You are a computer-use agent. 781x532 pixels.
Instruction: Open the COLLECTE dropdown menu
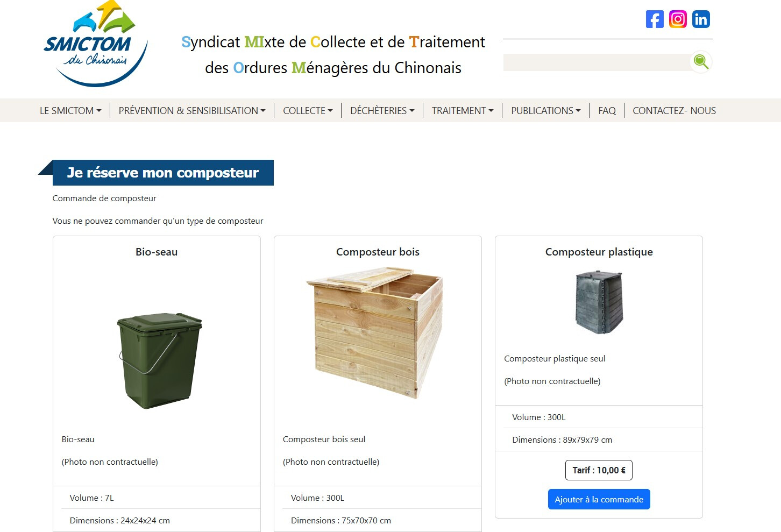(x=308, y=111)
